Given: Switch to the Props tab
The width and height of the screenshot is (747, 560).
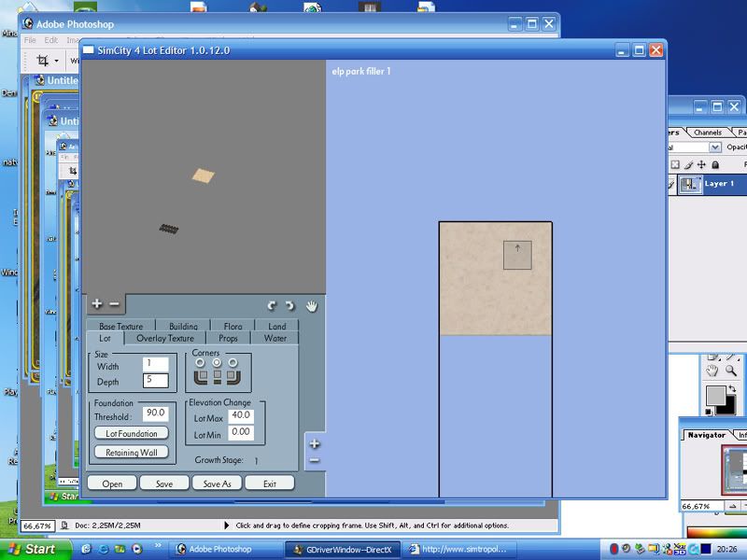Looking at the screenshot, I should click(x=228, y=338).
